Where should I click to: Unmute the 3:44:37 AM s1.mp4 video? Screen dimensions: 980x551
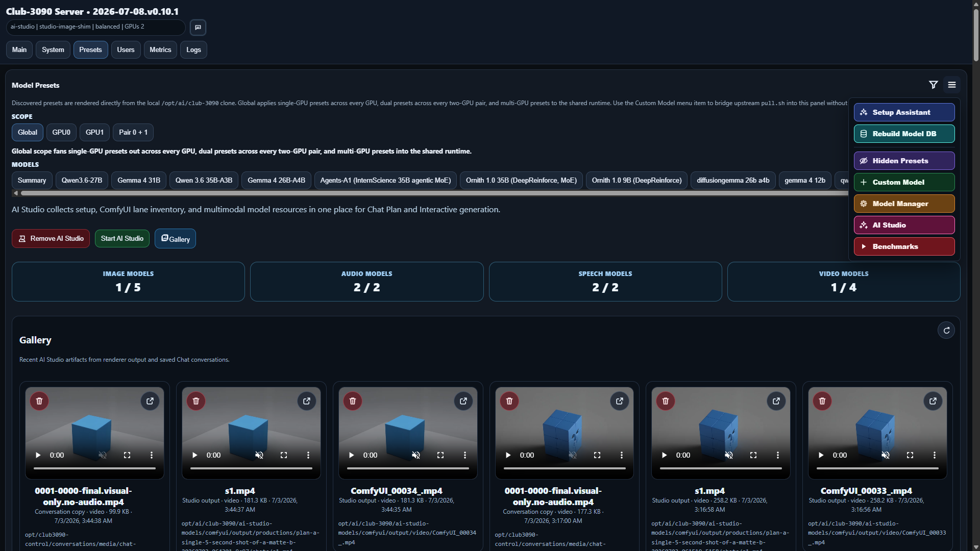pyautogui.click(x=259, y=455)
